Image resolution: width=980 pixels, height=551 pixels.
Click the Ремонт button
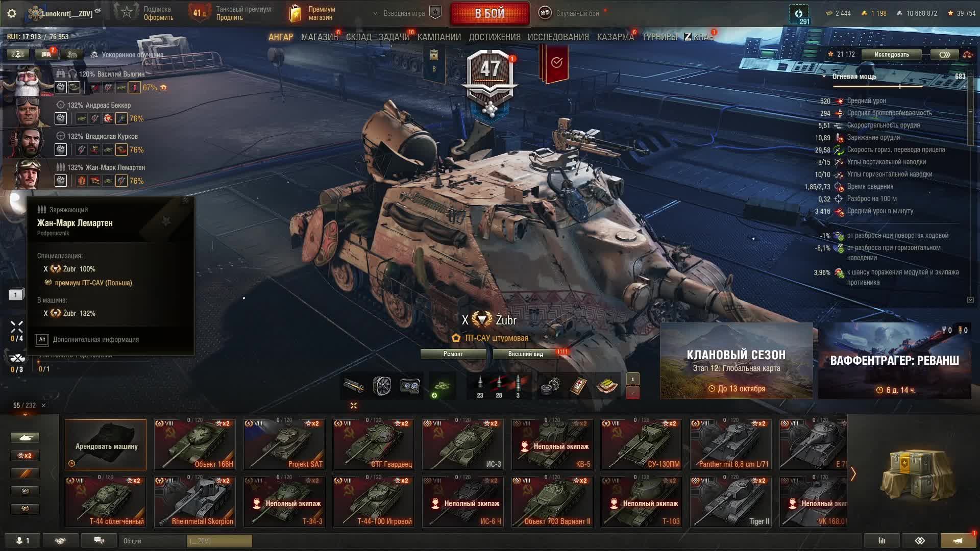[453, 354]
